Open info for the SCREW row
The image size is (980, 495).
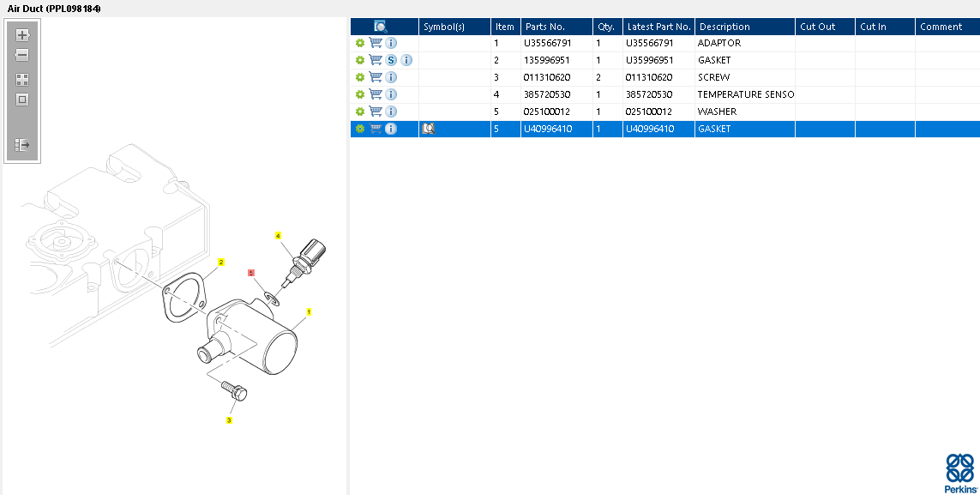(x=391, y=77)
